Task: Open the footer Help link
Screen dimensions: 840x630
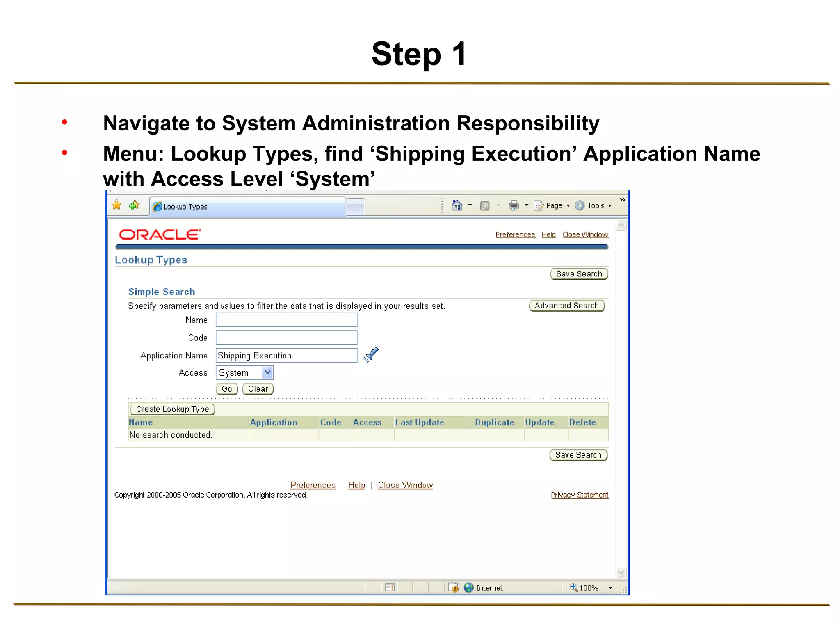Action: tap(356, 485)
